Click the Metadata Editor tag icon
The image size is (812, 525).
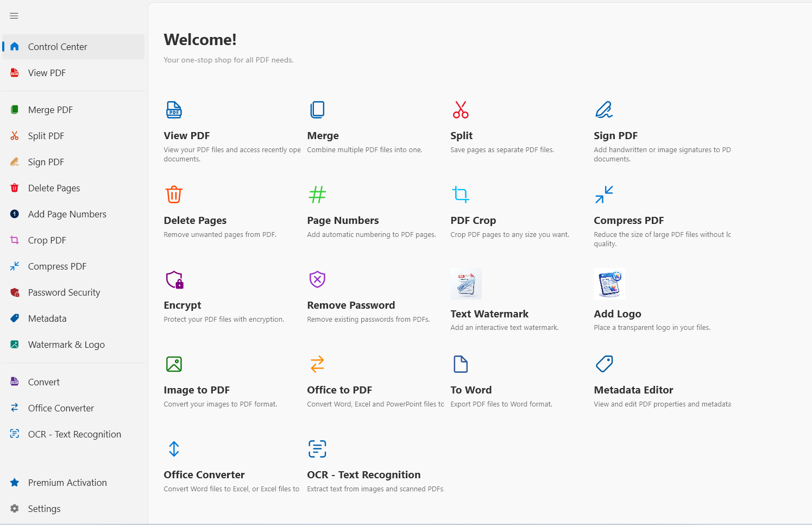coord(604,364)
